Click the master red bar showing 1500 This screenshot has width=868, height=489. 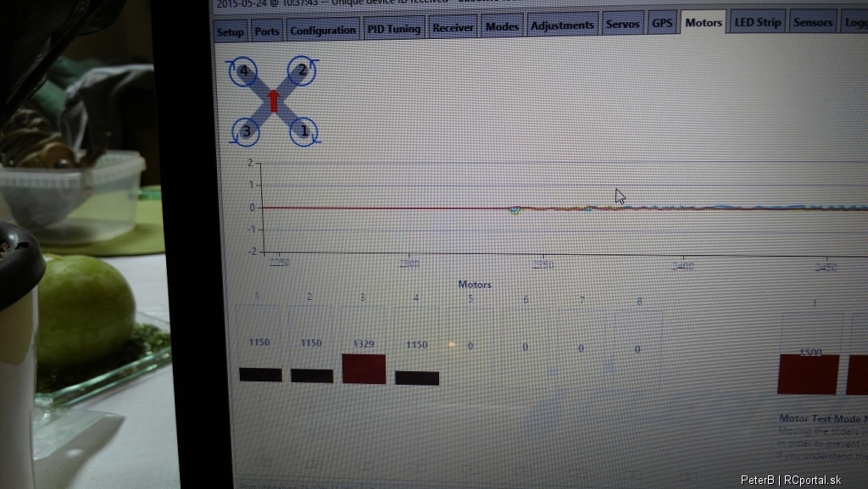pyautogui.click(x=808, y=375)
